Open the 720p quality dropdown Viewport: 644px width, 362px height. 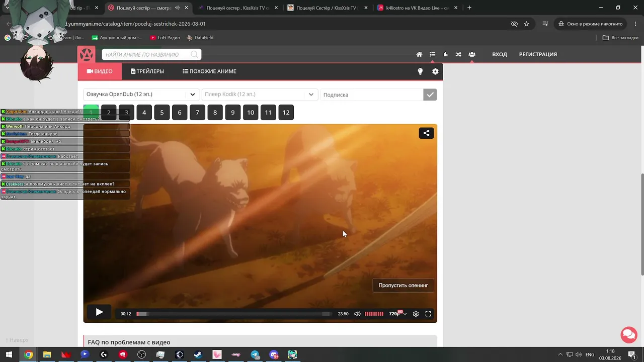coord(397,314)
